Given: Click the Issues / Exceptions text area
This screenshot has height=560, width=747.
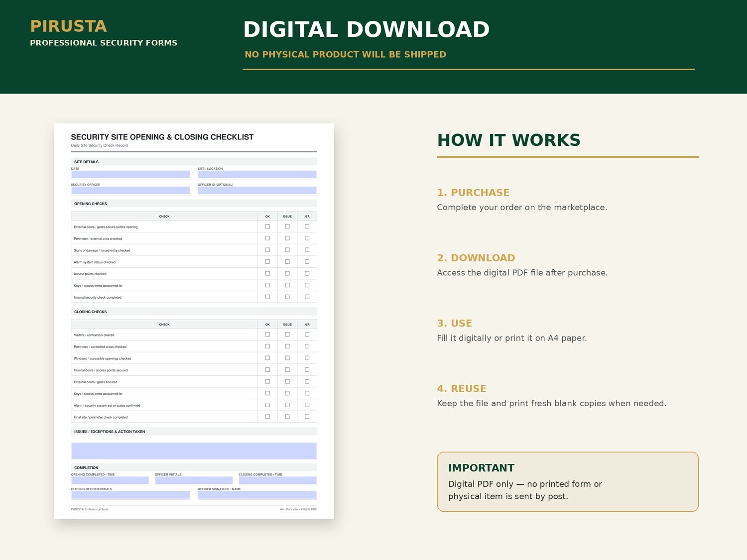Looking at the screenshot, I should pyautogui.click(x=194, y=451).
